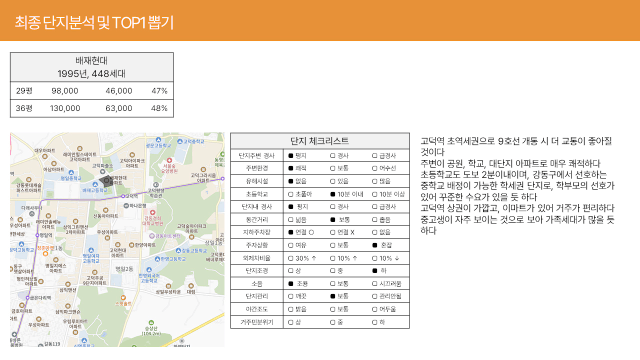Tick the 초품아 checkbox in 초등학교 row
640x360 pixels.
click(x=291, y=194)
